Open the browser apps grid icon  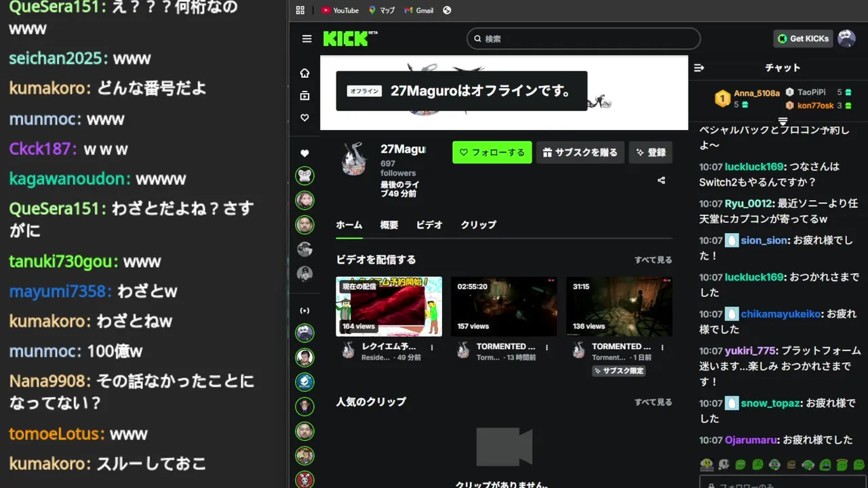300,10
